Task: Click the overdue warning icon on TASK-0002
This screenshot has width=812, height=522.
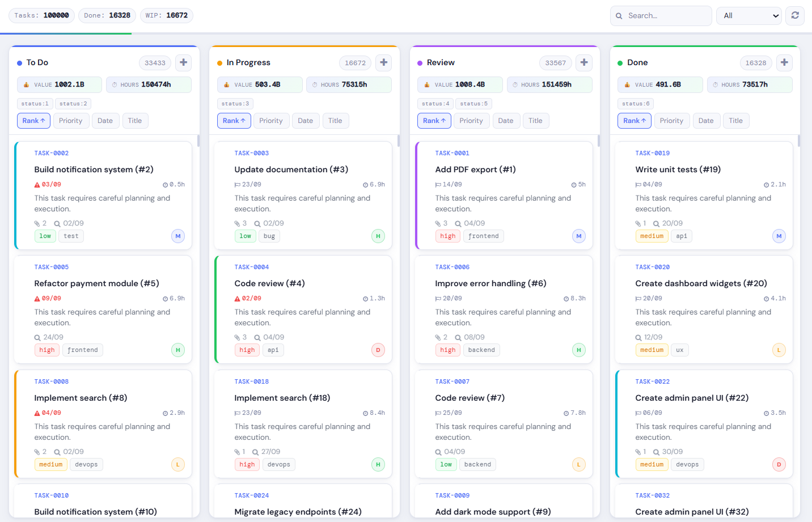Action: click(37, 185)
